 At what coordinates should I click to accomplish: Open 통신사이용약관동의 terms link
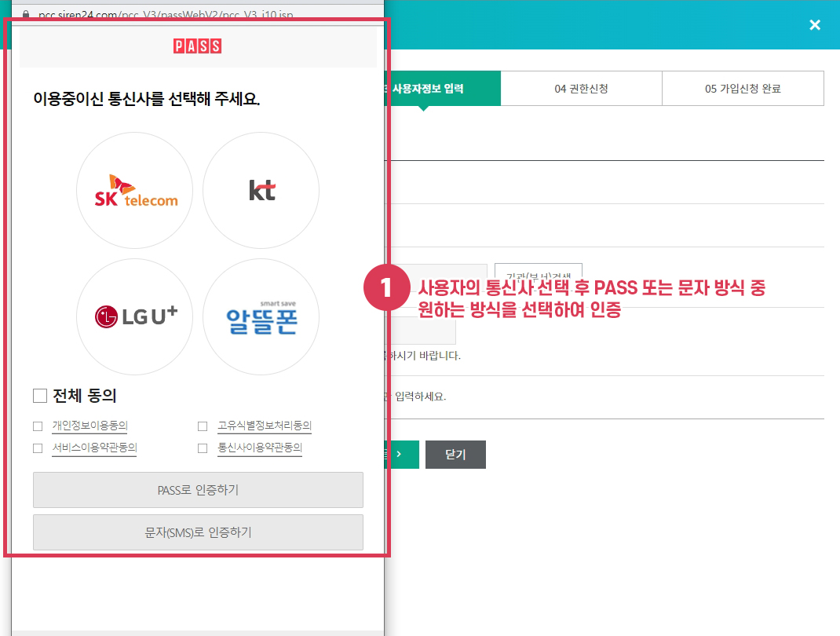click(260, 448)
